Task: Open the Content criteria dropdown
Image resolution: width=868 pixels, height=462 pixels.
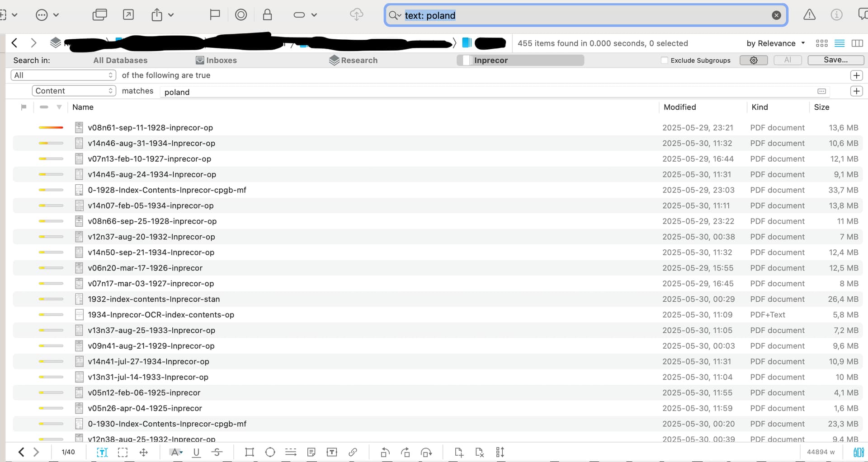Action: (74, 91)
